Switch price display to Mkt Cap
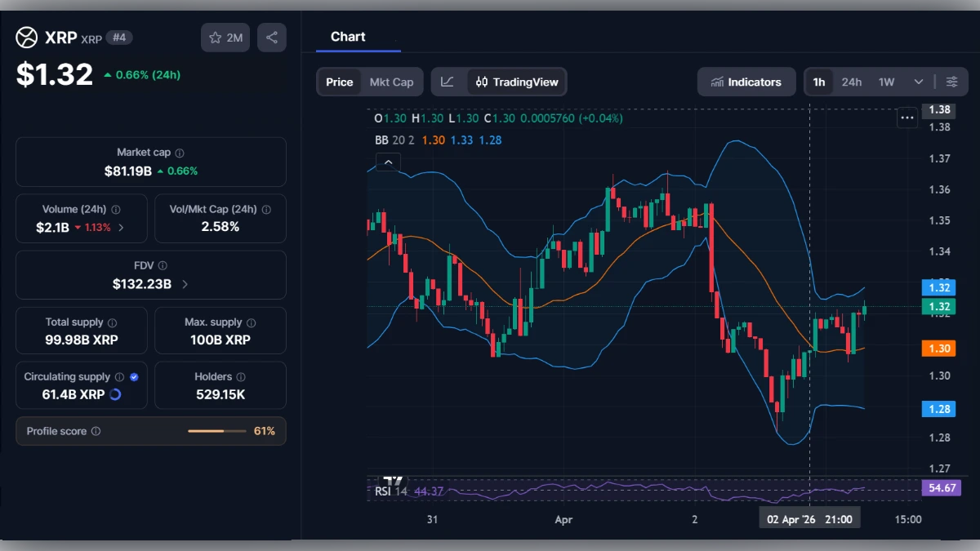This screenshot has height=551, width=980. coord(391,82)
